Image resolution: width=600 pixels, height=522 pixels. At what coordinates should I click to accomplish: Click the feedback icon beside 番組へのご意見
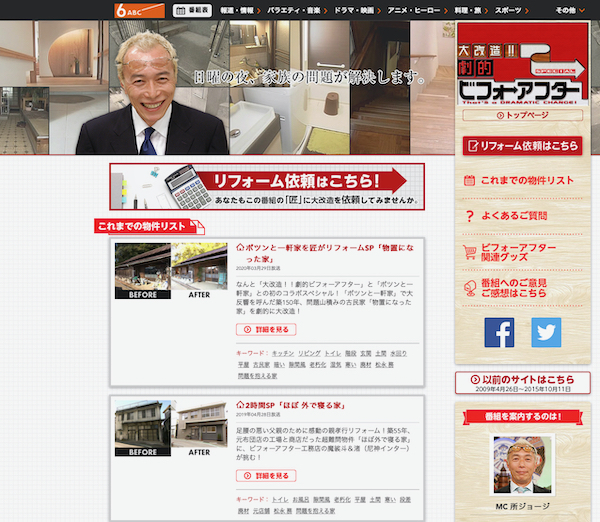click(469, 288)
